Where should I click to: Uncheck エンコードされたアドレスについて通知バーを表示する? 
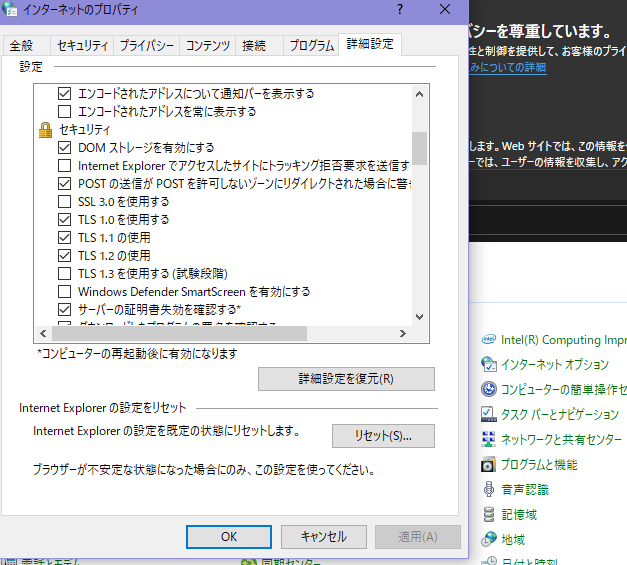pyautogui.click(x=64, y=94)
